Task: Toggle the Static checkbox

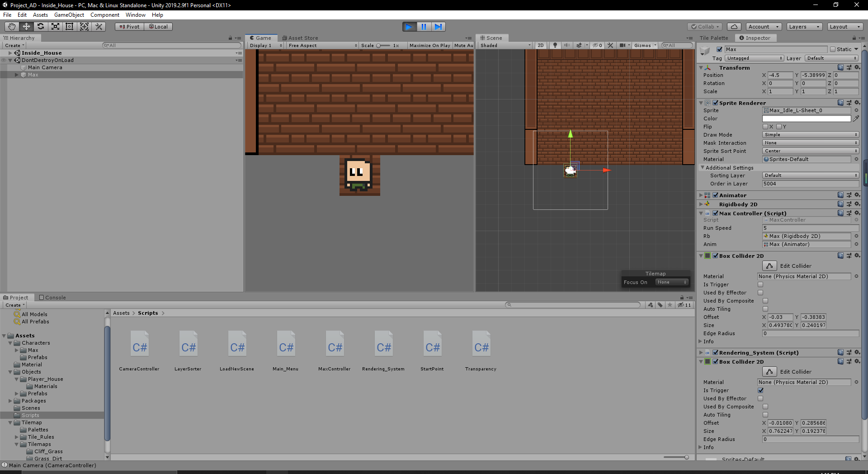Action: coord(833,49)
